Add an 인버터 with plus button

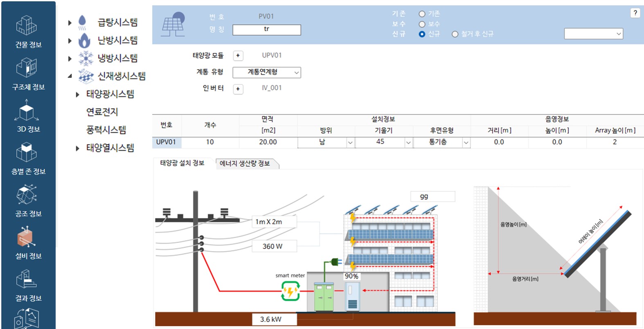click(x=238, y=89)
